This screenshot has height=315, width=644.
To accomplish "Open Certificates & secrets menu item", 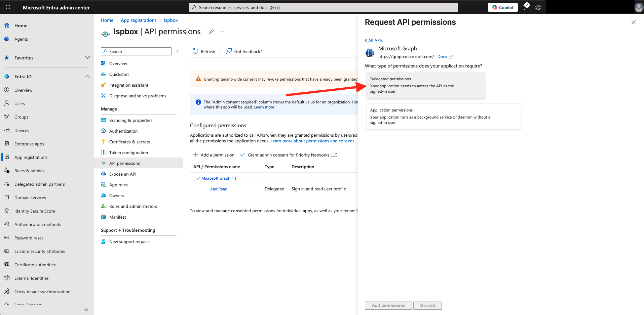I will (x=129, y=142).
